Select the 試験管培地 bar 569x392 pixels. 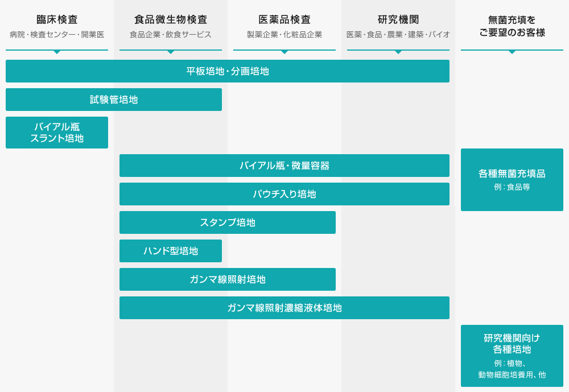coord(114,100)
